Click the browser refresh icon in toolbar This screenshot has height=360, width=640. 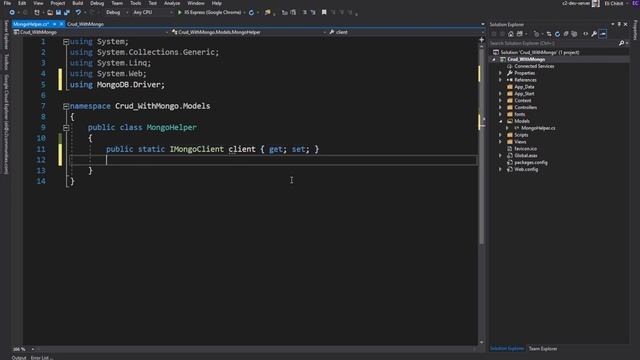(251, 13)
